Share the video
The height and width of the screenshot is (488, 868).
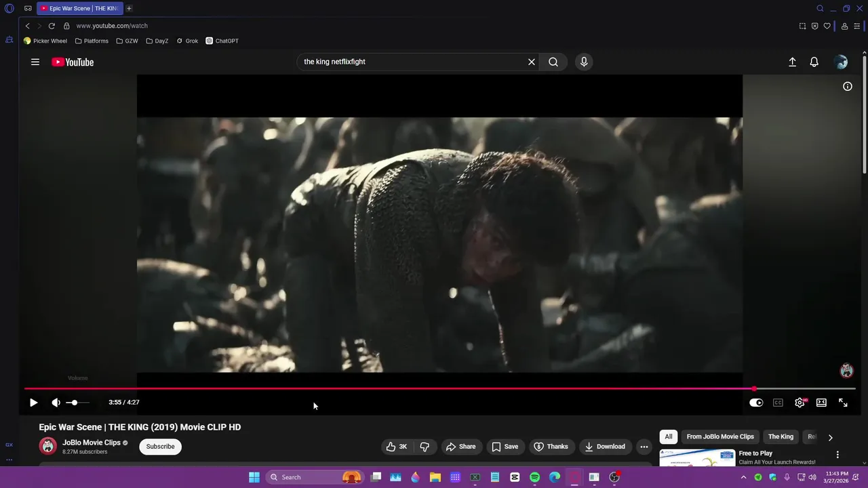coord(461,447)
